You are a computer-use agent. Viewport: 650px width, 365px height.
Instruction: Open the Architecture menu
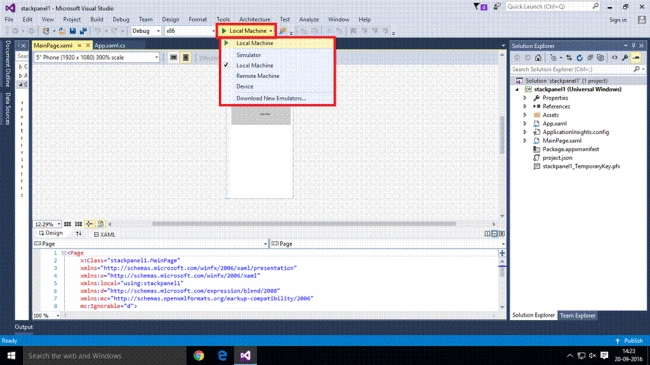click(255, 19)
